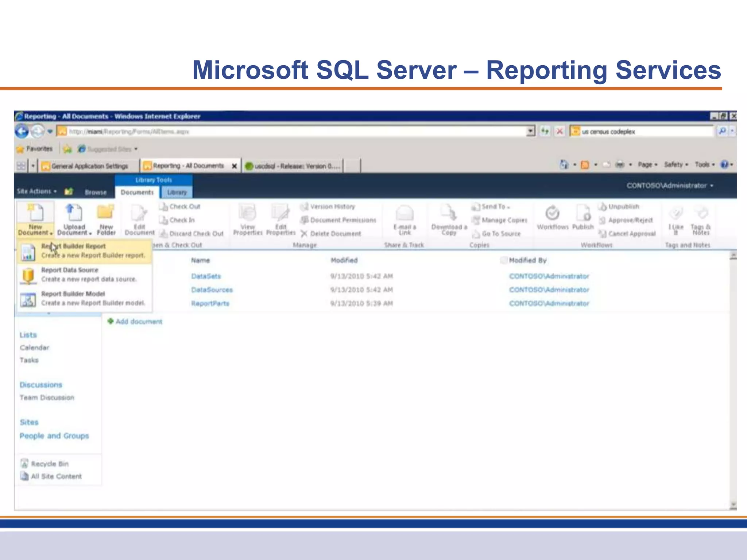Click the Publish ribbon icon
Viewport: 747px width, 560px height.
[x=583, y=218]
